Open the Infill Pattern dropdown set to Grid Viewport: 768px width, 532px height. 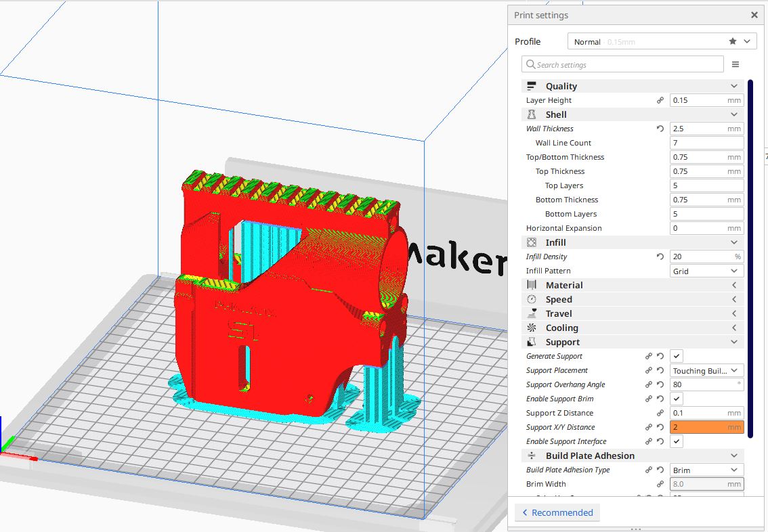point(707,271)
